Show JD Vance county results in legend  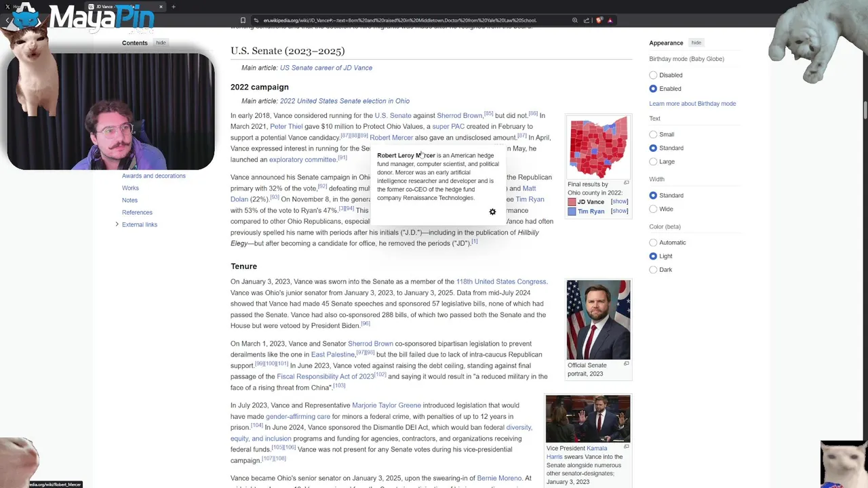click(x=619, y=202)
